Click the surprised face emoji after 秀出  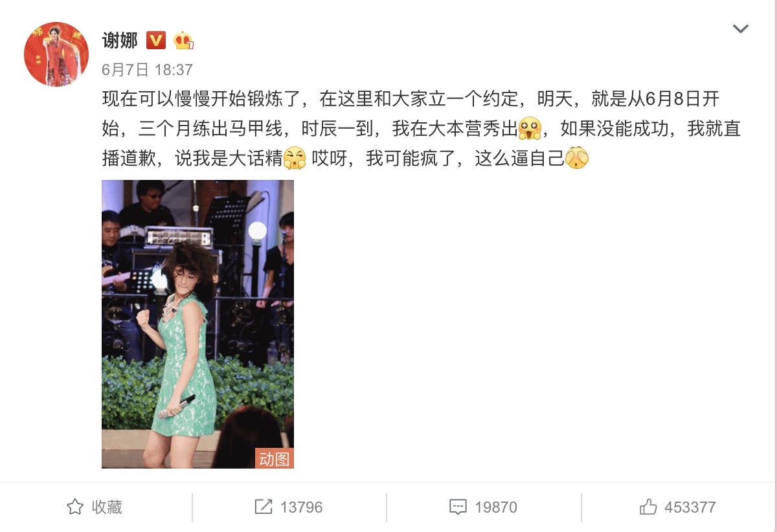pyautogui.click(x=530, y=129)
